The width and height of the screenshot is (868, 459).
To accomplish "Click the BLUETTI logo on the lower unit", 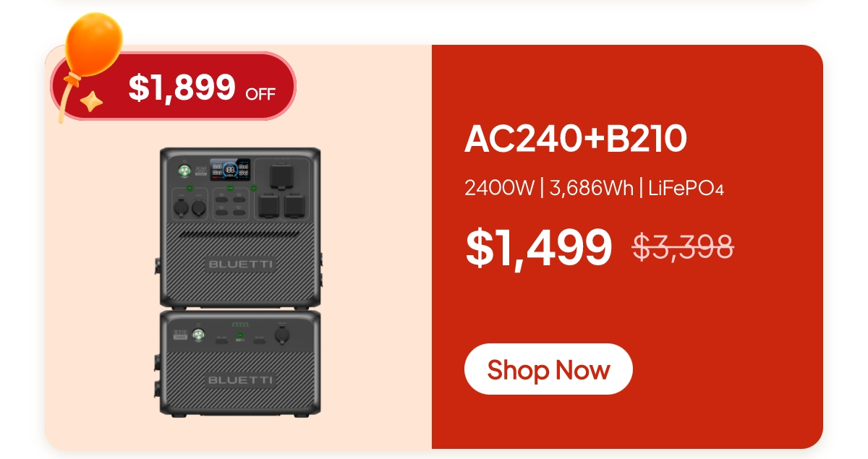I will point(240,379).
